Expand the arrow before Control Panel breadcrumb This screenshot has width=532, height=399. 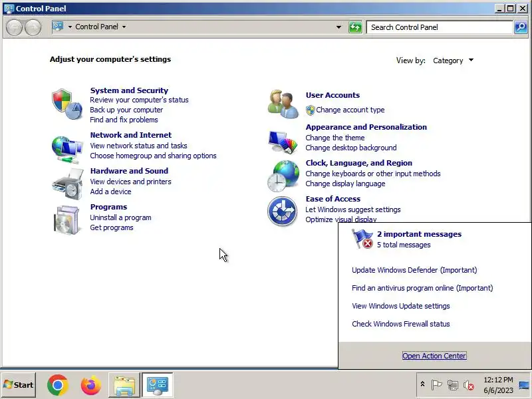[70, 27]
